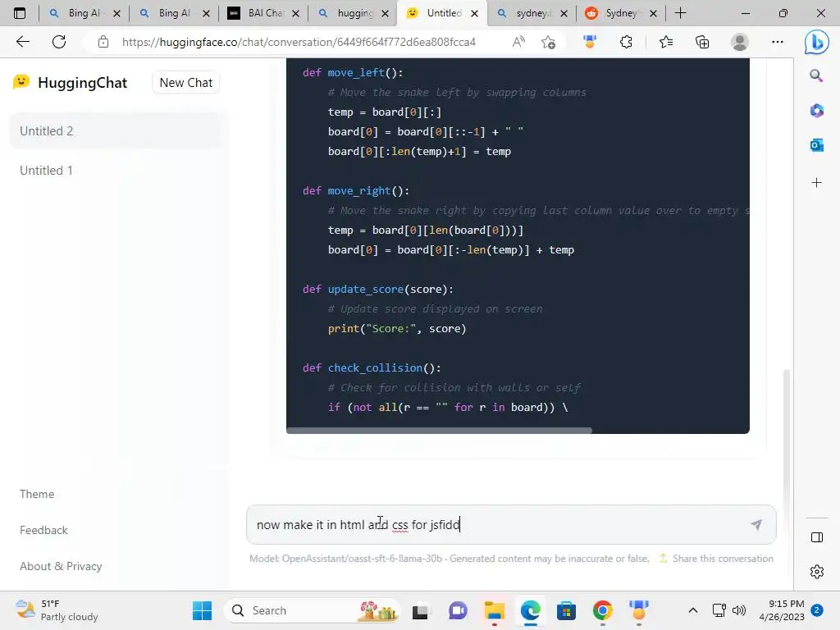Viewport: 840px width, 630px height.
Task: Open the Settings and more ellipsis menu
Action: pos(778,42)
